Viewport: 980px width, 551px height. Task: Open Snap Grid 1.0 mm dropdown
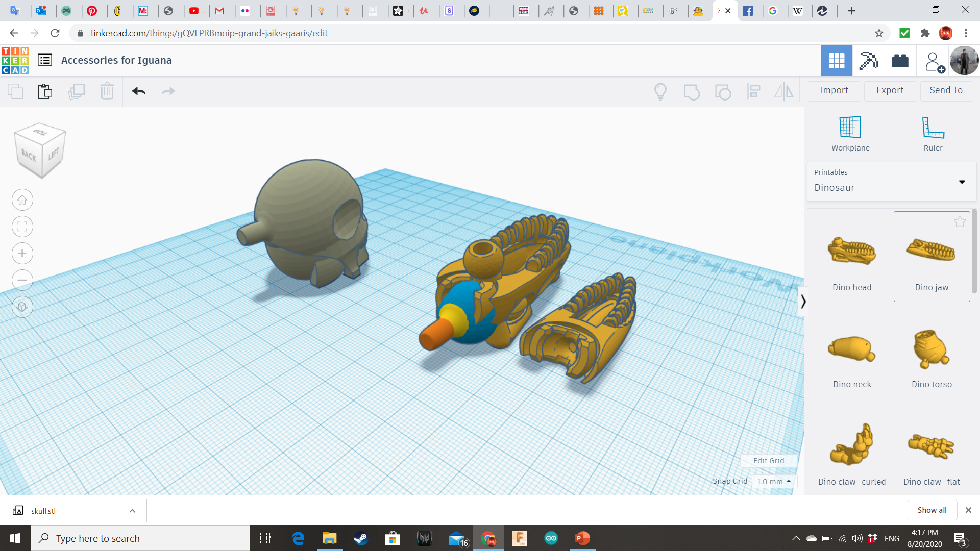(774, 481)
